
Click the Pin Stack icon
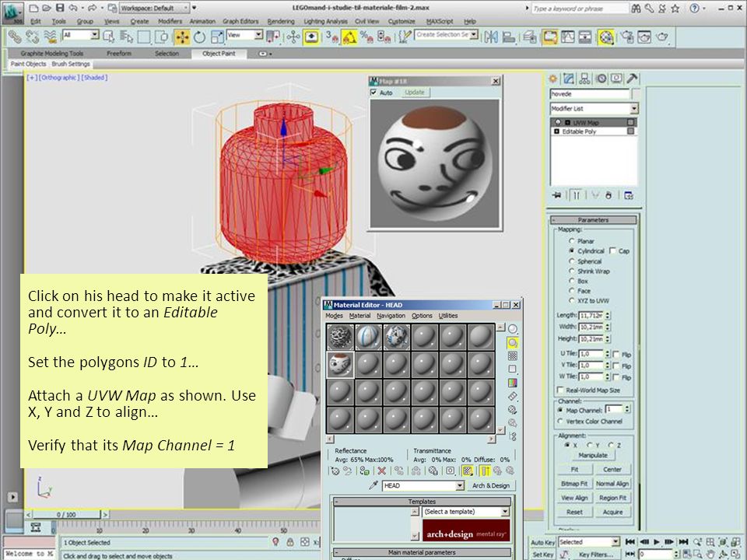pos(556,195)
